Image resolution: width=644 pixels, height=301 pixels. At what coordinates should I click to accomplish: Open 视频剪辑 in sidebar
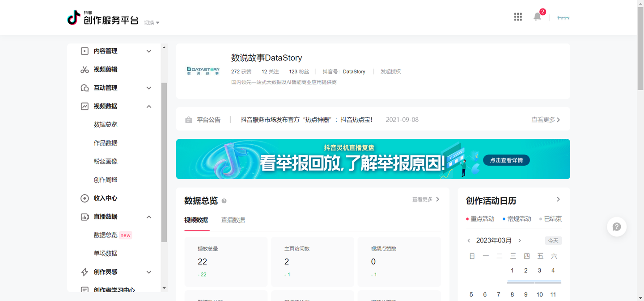pos(106,69)
